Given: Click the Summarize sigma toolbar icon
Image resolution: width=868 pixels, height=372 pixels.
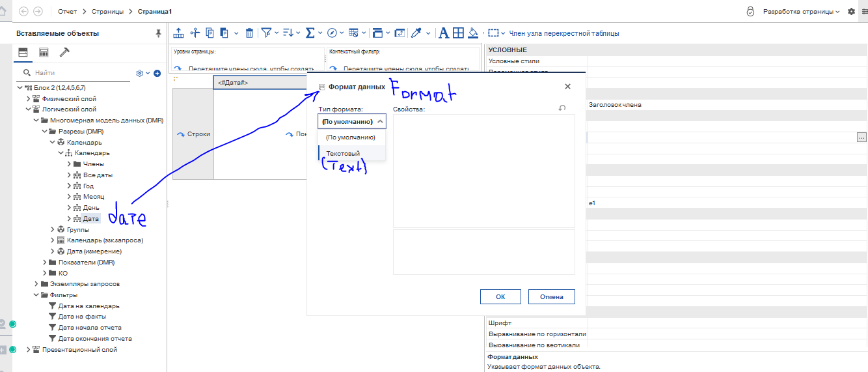Looking at the screenshot, I should (310, 33).
